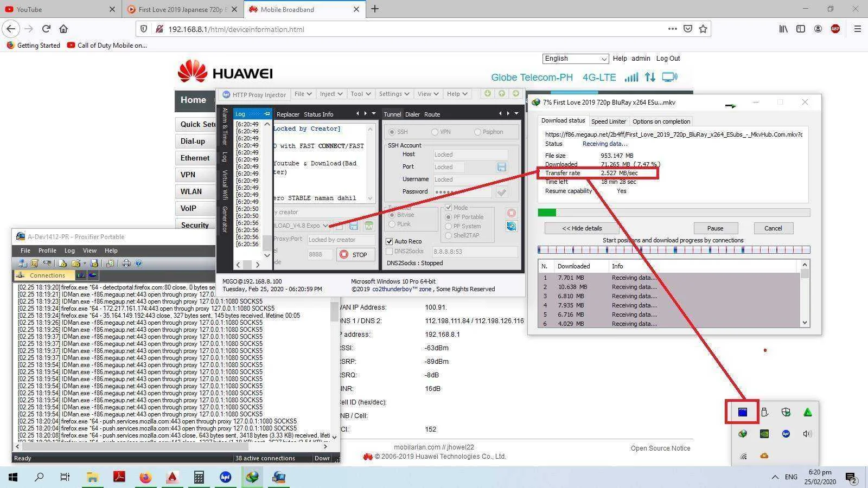Open the File dropdown in HTTP Proxy Injector
Screen dimensions: 868x488
tap(303, 94)
